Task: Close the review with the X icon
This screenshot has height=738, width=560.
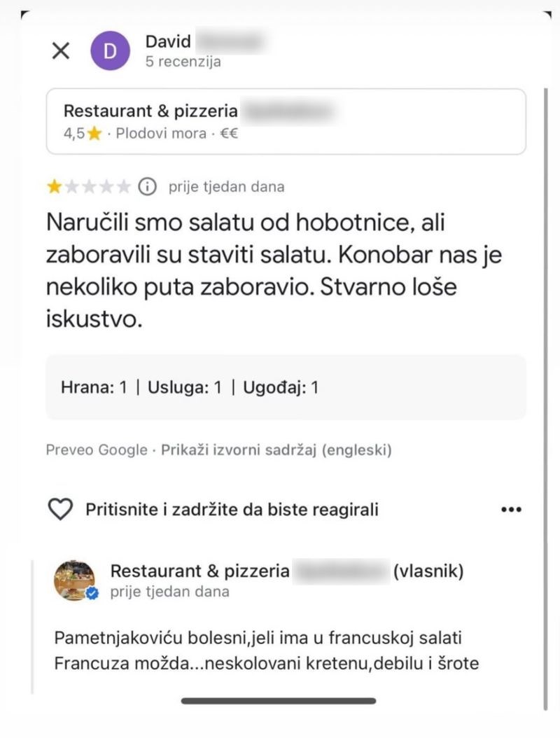Action: pyautogui.click(x=62, y=50)
